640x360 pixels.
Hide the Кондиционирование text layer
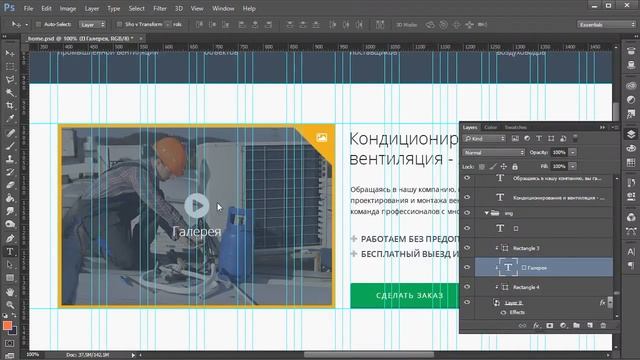click(x=467, y=197)
